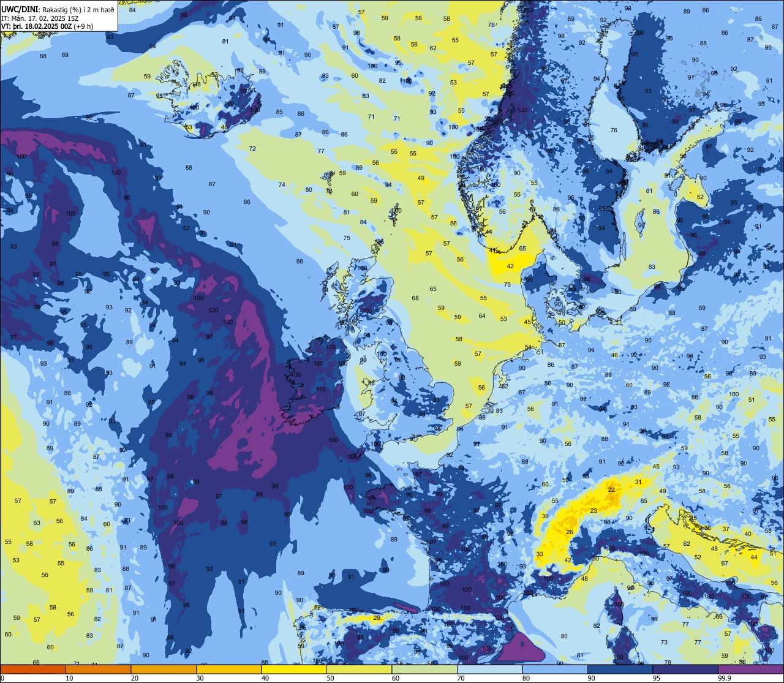Click the humidity value '29' on the map
Viewport: 784px width, 683px height.
[x=376, y=618]
